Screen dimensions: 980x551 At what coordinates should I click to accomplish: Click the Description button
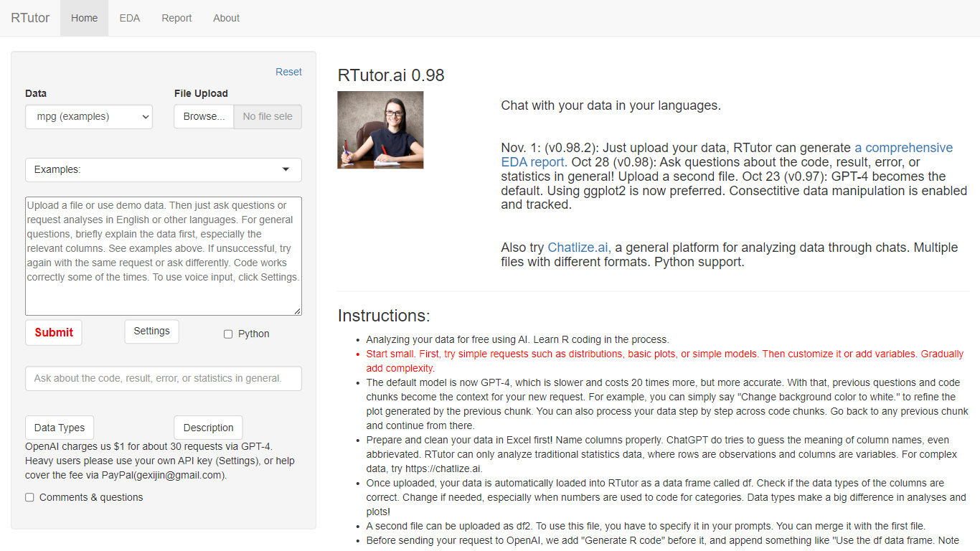[x=208, y=428]
